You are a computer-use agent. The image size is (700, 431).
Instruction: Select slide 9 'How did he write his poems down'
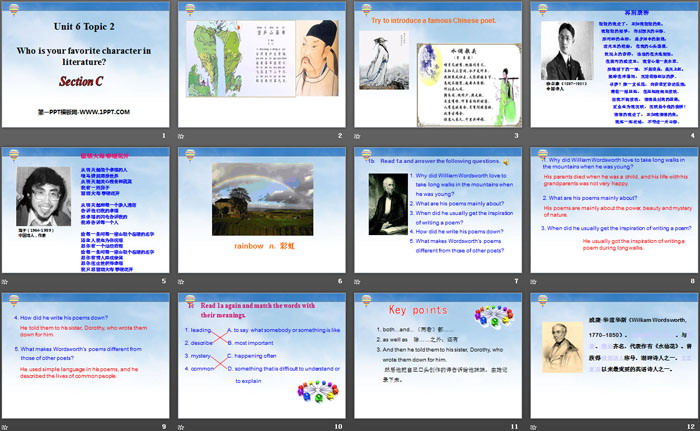tap(85, 356)
